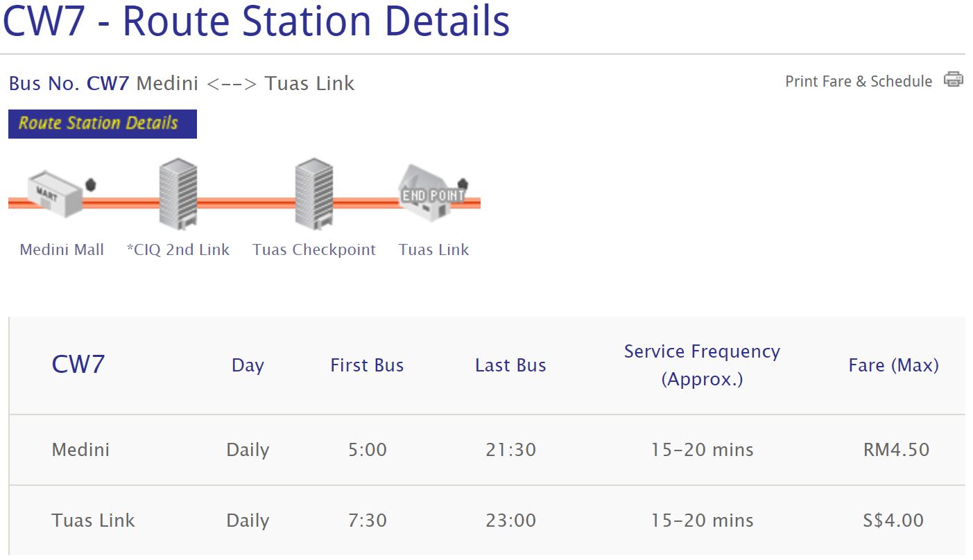Select the Route Station Details tab
The width and height of the screenshot is (973, 560).
[103, 124]
